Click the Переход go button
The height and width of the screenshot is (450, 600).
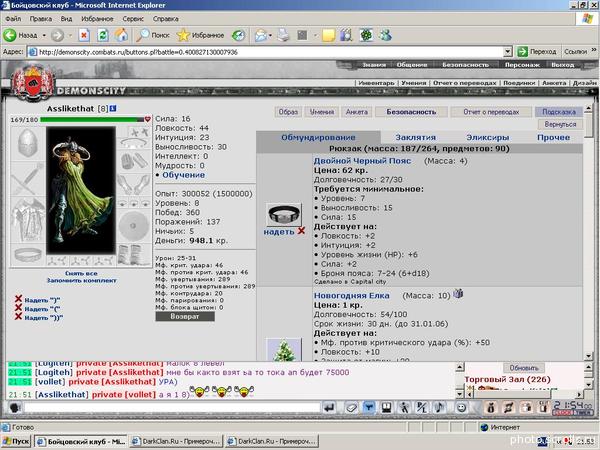point(536,51)
